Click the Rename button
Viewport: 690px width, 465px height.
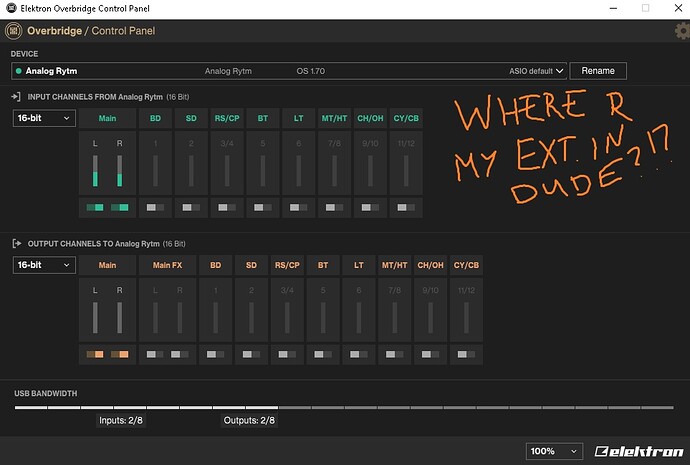pos(598,71)
